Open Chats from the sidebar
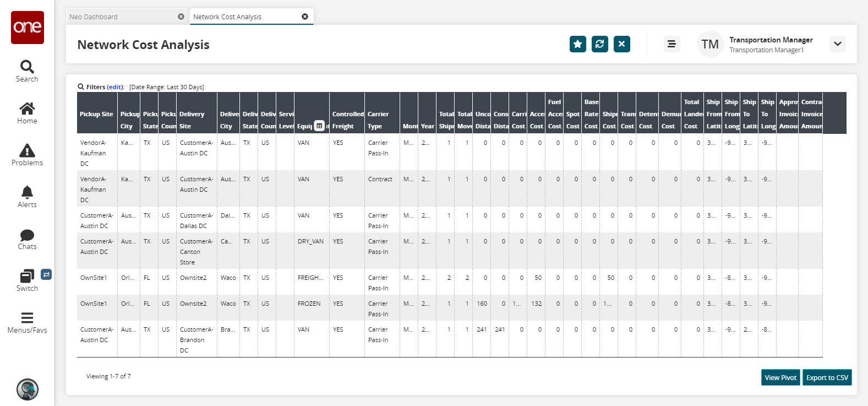868x406 pixels. click(x=27, y=239)
